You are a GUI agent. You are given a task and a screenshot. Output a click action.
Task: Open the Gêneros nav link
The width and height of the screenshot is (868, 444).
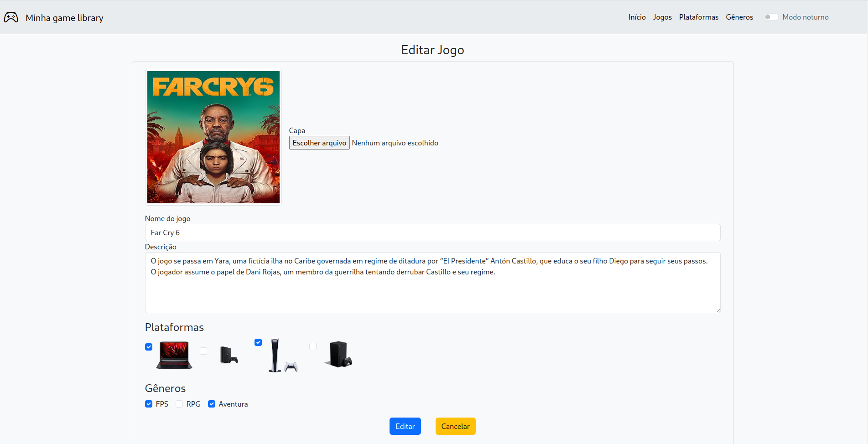(739, 17)
